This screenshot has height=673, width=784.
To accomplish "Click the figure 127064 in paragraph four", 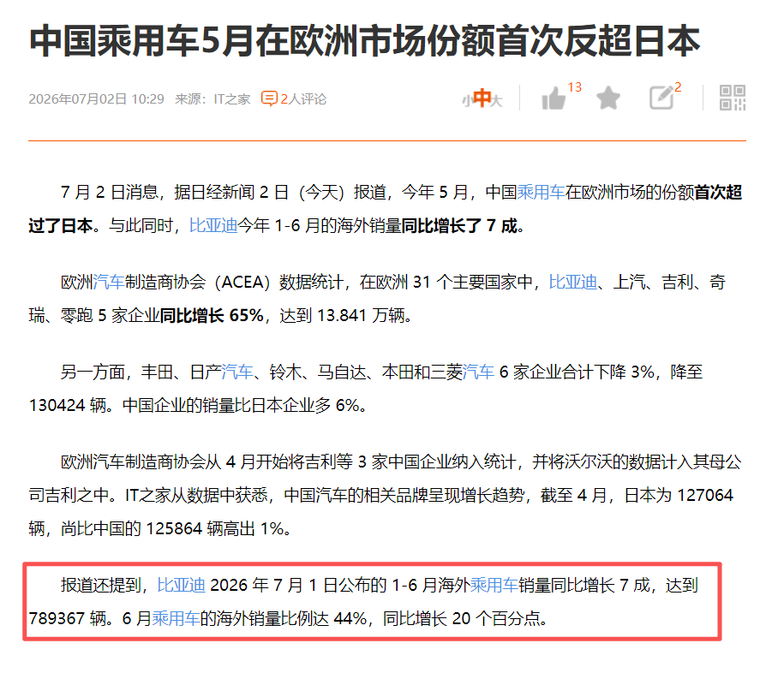I will coord(705,495).
